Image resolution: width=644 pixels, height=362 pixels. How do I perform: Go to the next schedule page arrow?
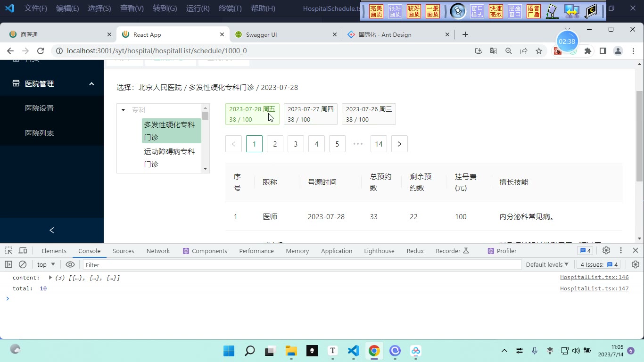pyautogui.click(x=399, y=144)
